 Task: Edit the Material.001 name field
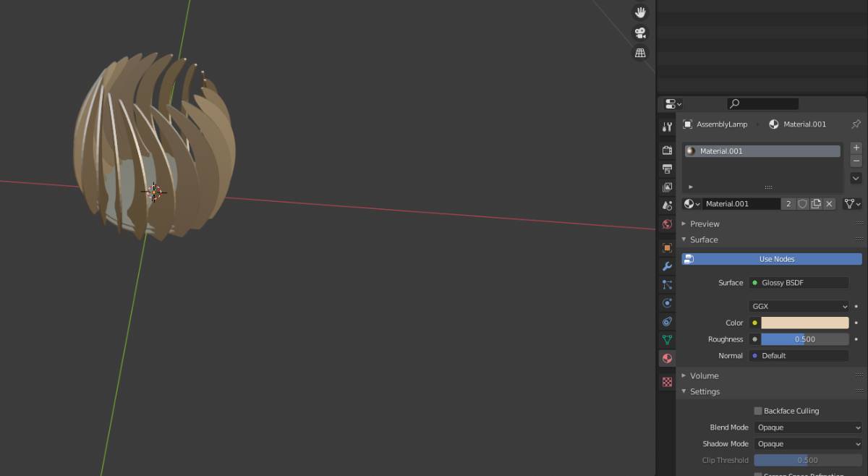[x=741, y=204]
